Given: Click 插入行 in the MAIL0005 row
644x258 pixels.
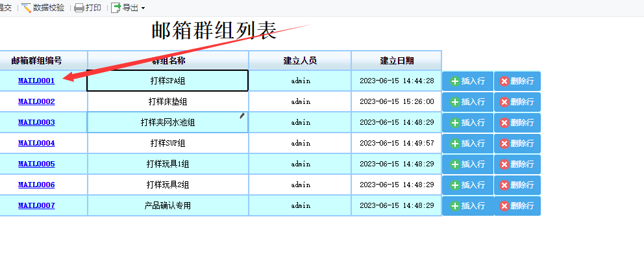Looking at the screenshot, I should pyautogui.click(x=467, y=164).
